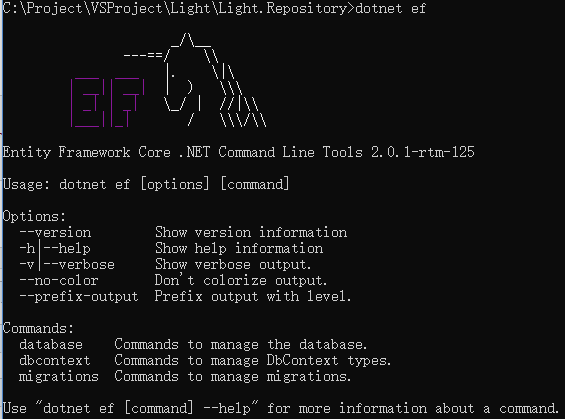Viewport: 565px width, 419px height.
Task: Click the 'Commands:' heading
Action: 38,328
